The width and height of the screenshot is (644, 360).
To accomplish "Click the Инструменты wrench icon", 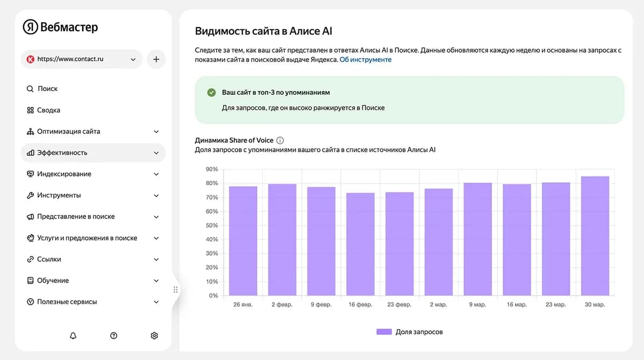I will pyautogui.click(x=31, y=195).
